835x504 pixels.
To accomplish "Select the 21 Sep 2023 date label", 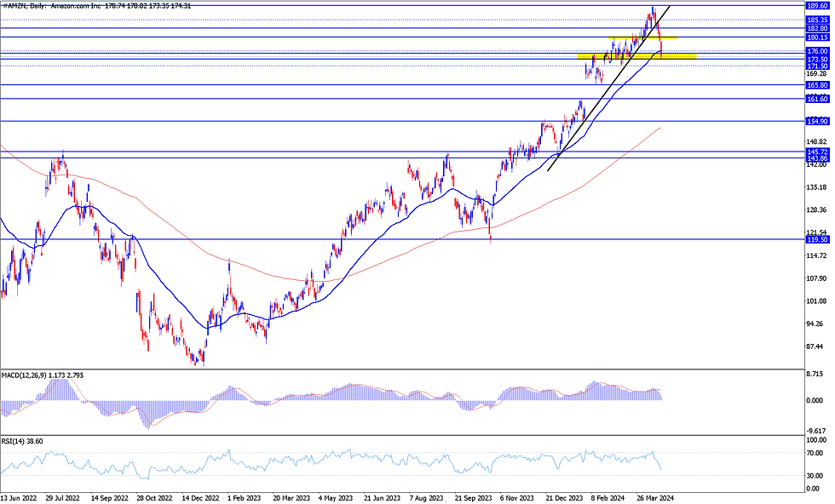I will pyautogui.click(x=473, y=498).
